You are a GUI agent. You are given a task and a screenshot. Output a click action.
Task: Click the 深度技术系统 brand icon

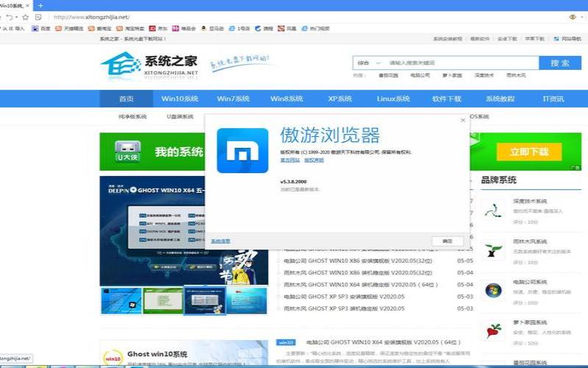click(x=493, y=210)
